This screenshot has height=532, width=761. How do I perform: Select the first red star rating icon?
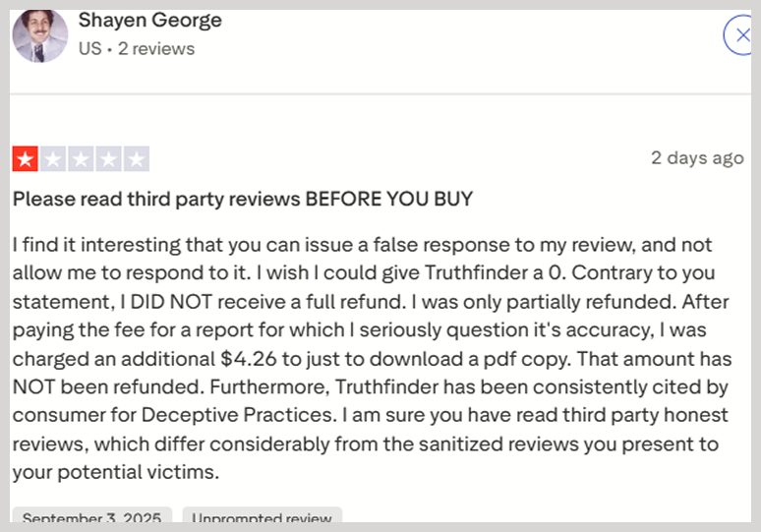(26, 158)
